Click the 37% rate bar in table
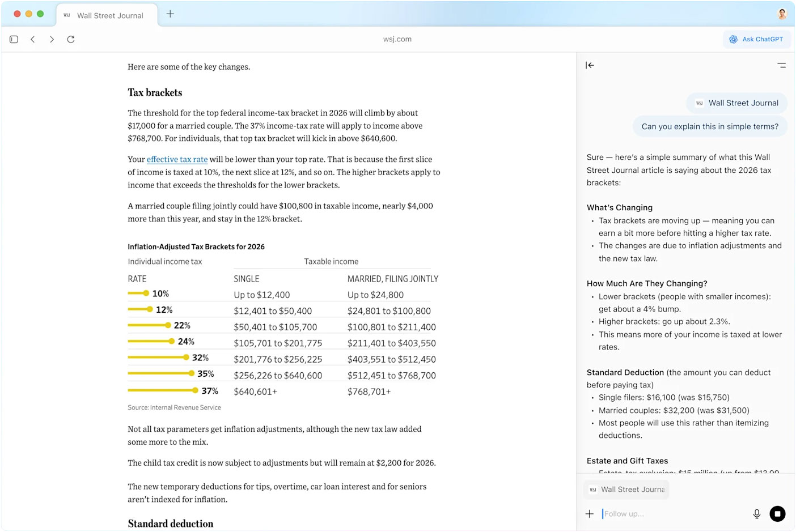Viewport: 796px width, 532px height. pyautogui.click(x=163, y=390)
